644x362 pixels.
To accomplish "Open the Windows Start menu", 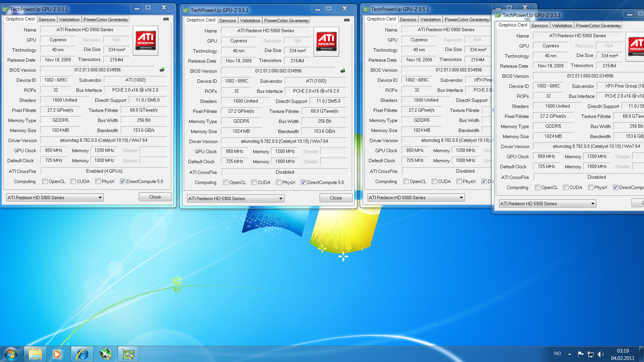I will point(11,354).
